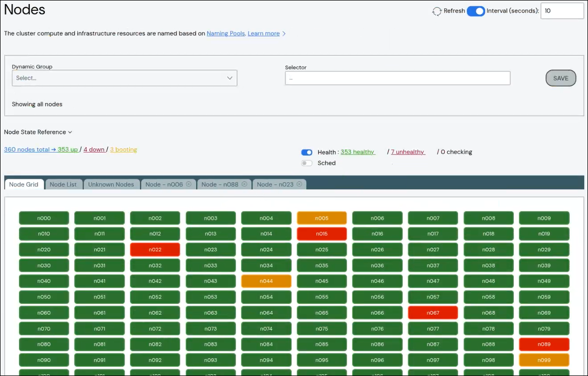Click the Refresh icon in the header
588x376 pixels.
(436, 11)
